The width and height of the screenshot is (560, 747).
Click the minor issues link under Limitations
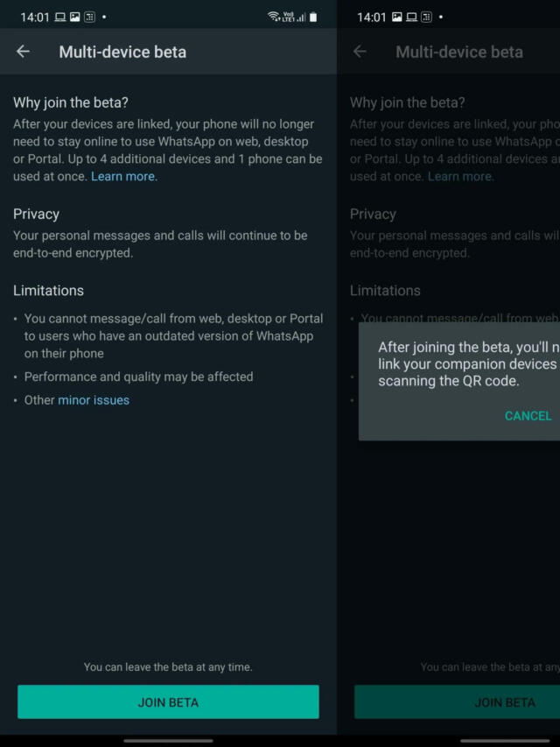click(94, 399)
